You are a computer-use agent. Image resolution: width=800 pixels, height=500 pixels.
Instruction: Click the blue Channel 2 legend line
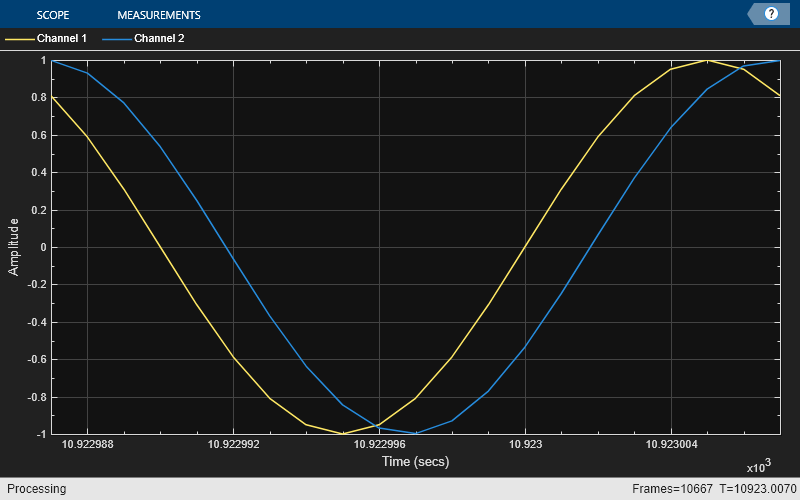[x=117, y=39]
